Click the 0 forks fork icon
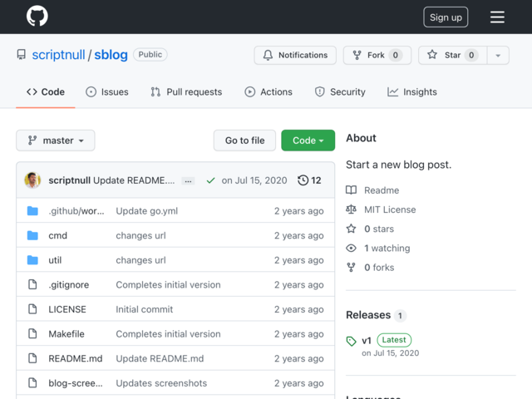 pos(351,268)
